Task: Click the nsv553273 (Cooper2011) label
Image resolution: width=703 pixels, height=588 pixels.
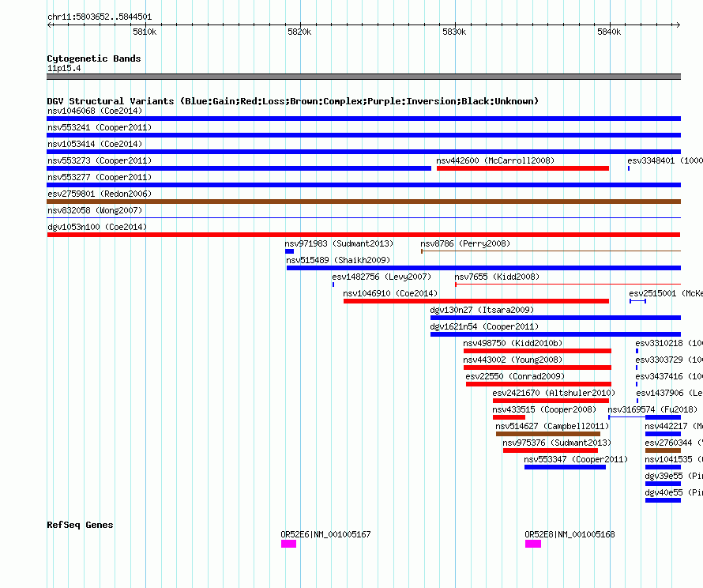Action: 100,160
